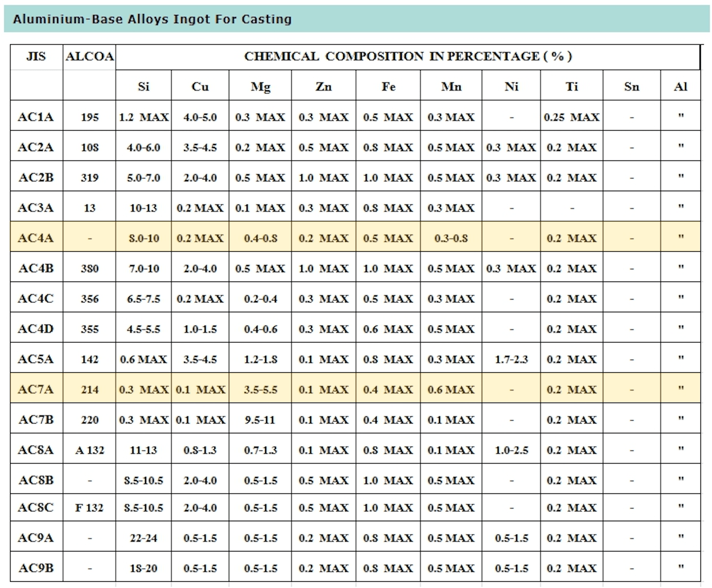Image resolution: width=712 pixels, height=588 pixels.
Task: Click the 22-24 Si value for AC9A
Action: point(144,538)
